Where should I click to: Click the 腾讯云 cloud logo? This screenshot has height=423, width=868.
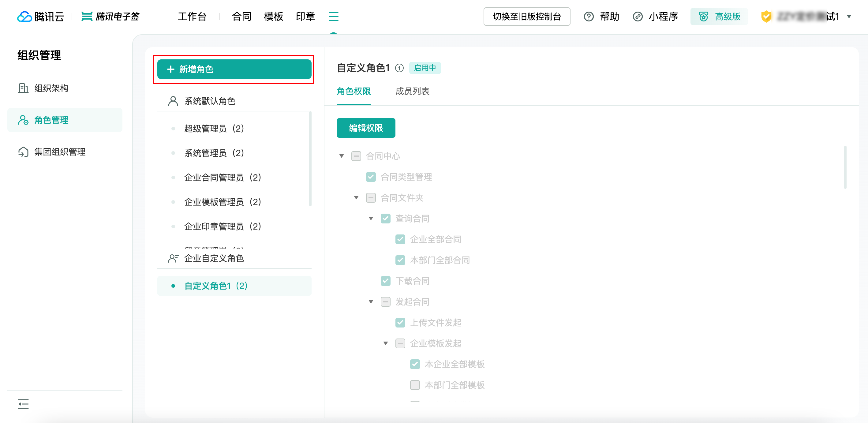point(24,16)
